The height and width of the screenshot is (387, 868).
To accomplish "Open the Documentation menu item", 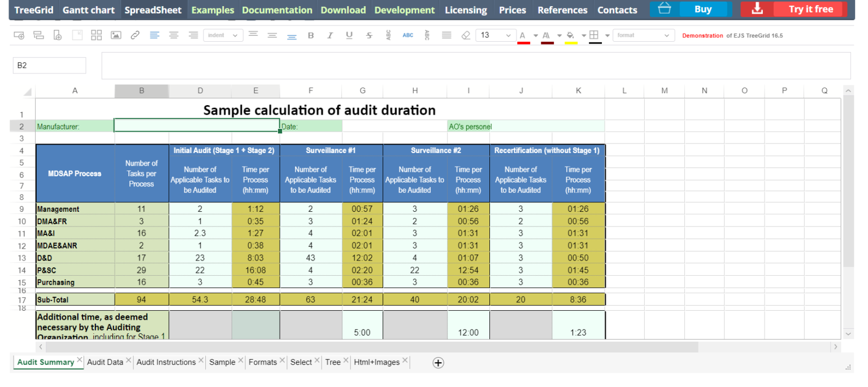I will (277, 9).
